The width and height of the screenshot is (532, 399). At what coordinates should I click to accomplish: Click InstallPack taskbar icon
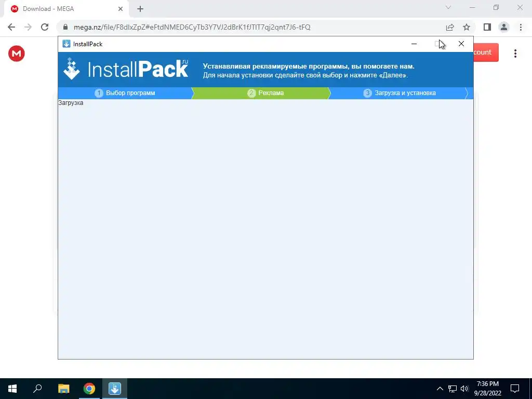click(x=115, y=389)
